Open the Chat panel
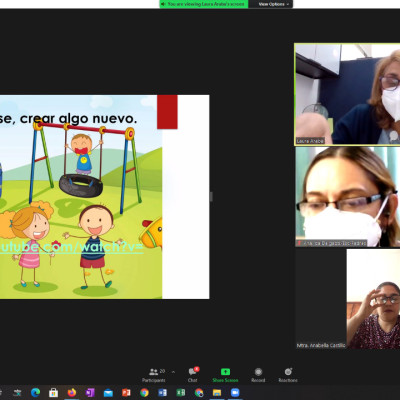400x400 pixels. 193,375
